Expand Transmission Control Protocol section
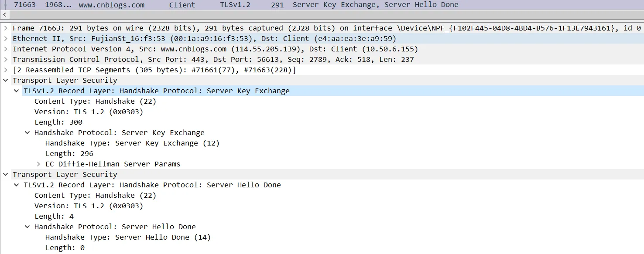644x254 pixels. tap(6, 59)
